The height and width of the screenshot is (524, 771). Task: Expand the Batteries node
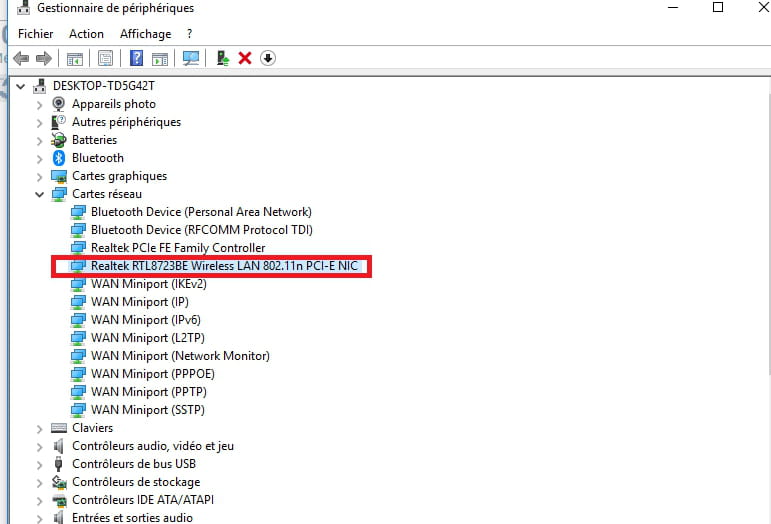39,141
